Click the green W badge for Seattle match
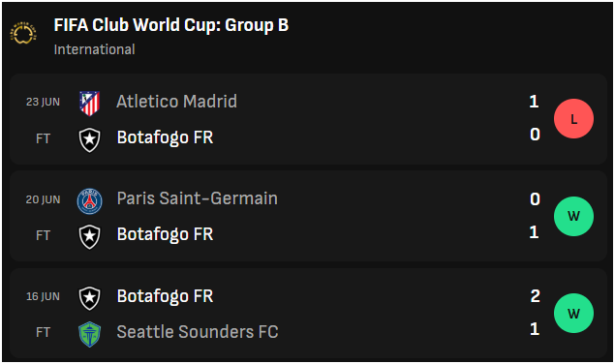 point(573,313)
